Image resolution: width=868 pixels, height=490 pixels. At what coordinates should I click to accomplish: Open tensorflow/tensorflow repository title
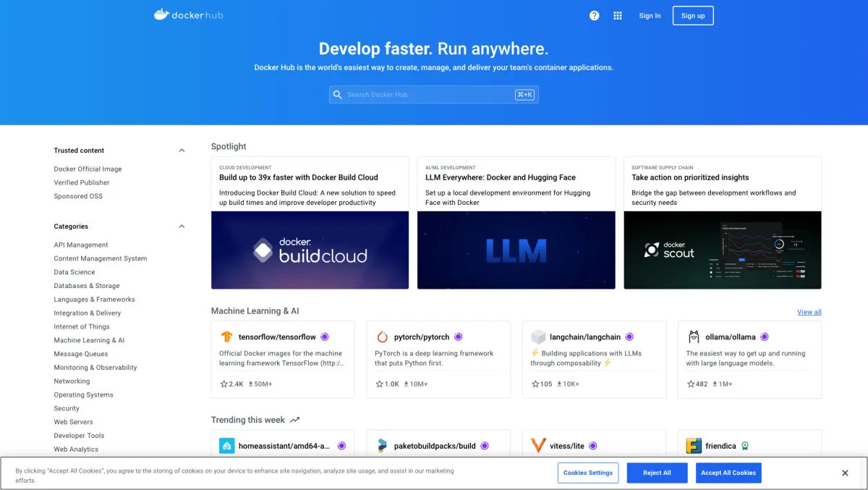coord(277,337)
